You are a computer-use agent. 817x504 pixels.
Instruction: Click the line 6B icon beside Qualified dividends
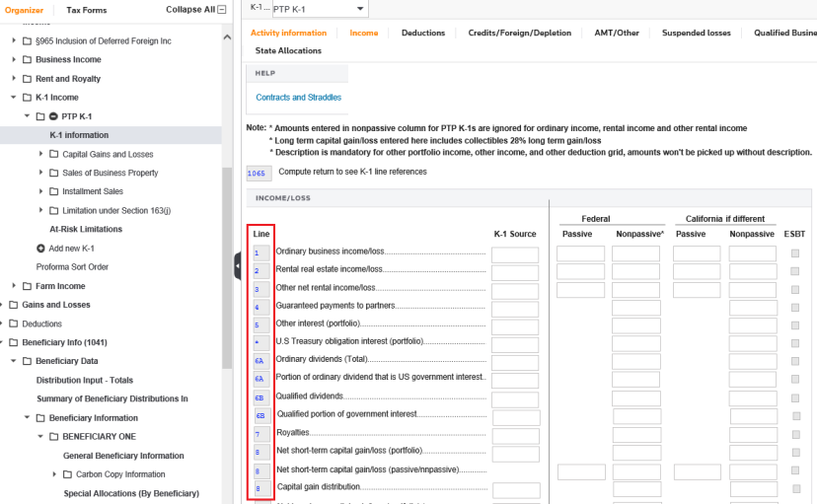click(x=260, y=397)
